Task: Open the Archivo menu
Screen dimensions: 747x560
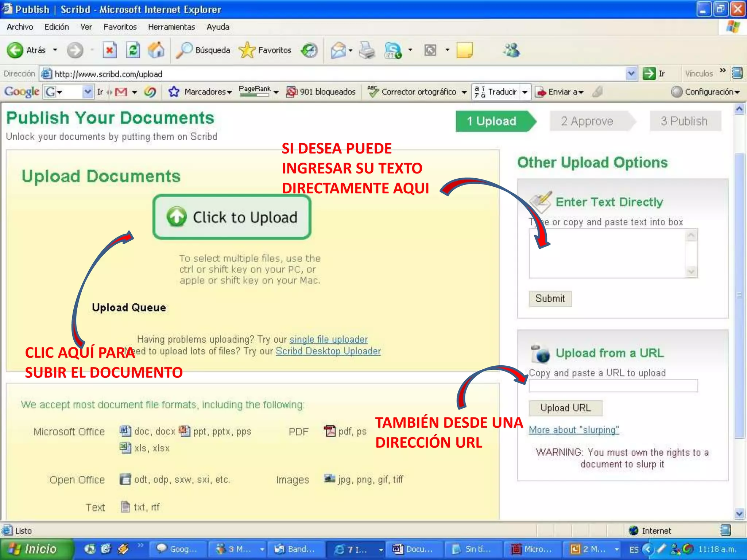Action: (x=20, y=27)
